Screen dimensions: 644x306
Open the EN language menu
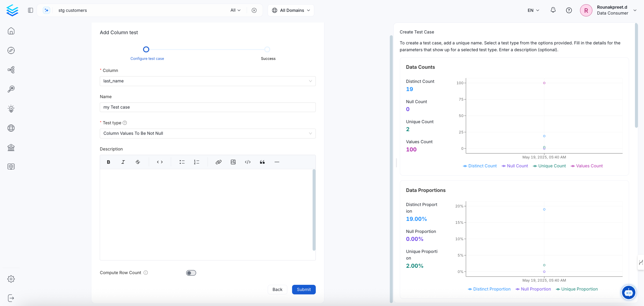point(533,10)
